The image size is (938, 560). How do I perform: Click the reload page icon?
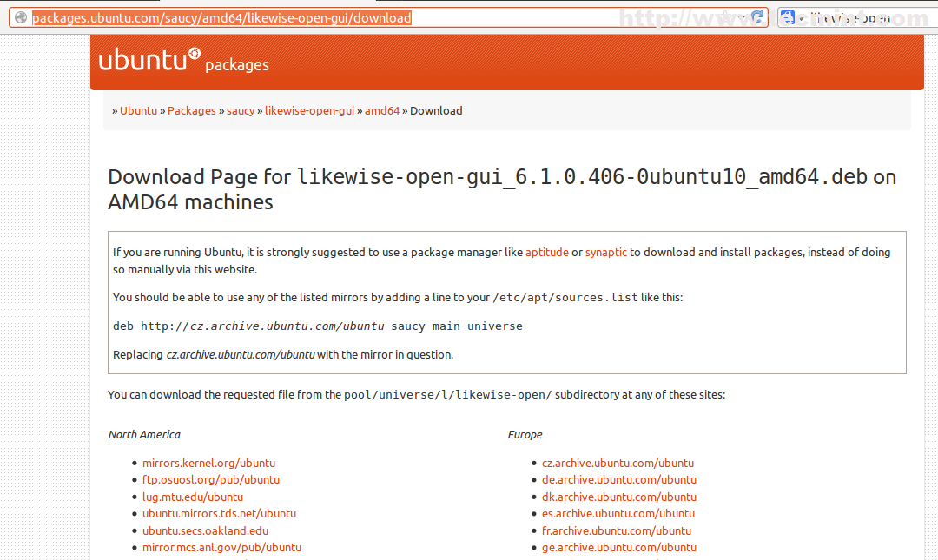757,17
